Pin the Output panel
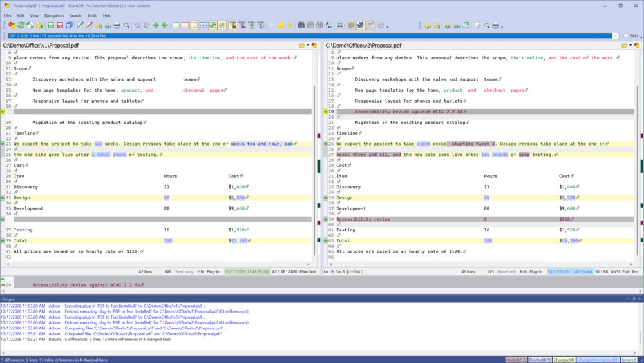This screenshot has height=363, width=644. click(x=634, y=299)
